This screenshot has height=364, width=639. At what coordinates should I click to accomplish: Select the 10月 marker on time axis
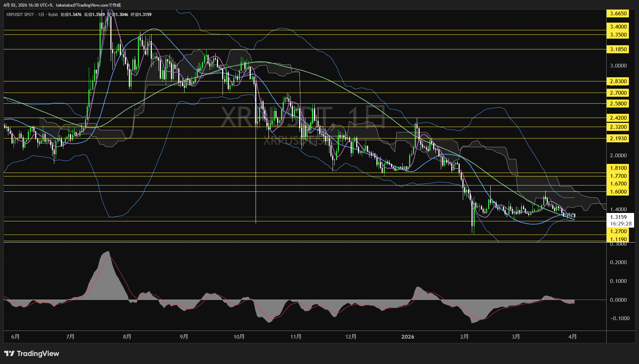239,337
